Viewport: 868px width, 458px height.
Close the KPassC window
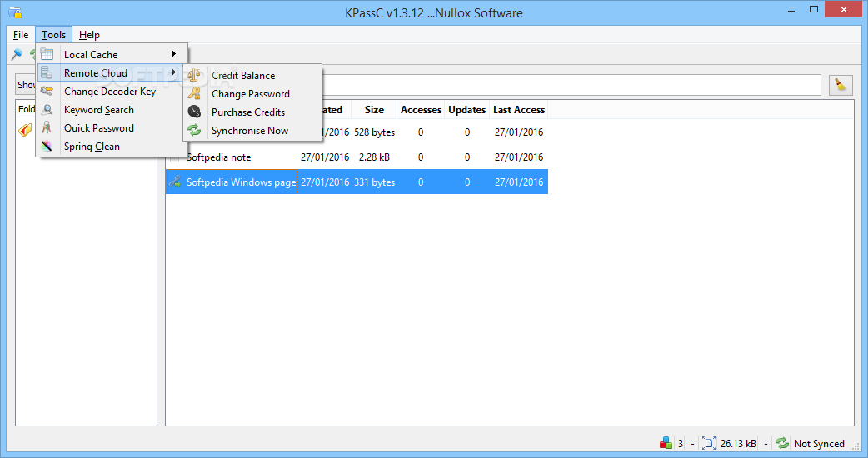pos(844,9)
